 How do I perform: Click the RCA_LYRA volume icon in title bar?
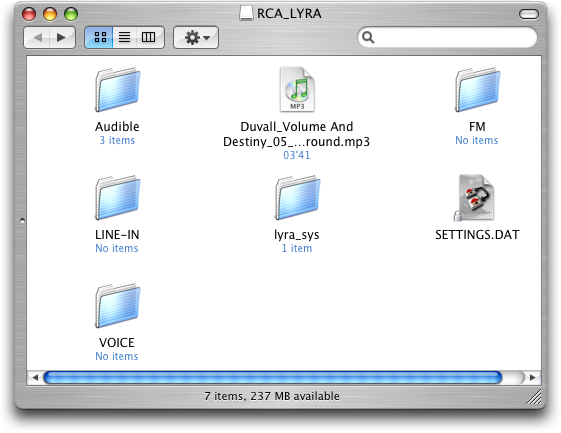(246, 13)
